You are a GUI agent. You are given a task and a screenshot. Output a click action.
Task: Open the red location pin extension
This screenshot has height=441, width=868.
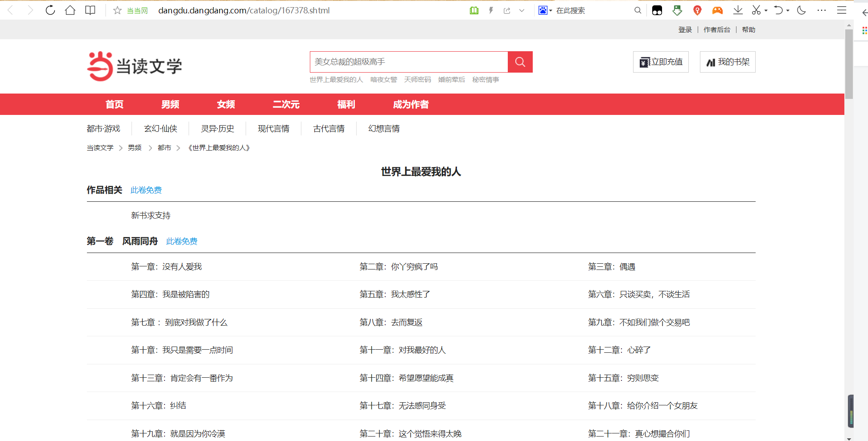point(697,10)
